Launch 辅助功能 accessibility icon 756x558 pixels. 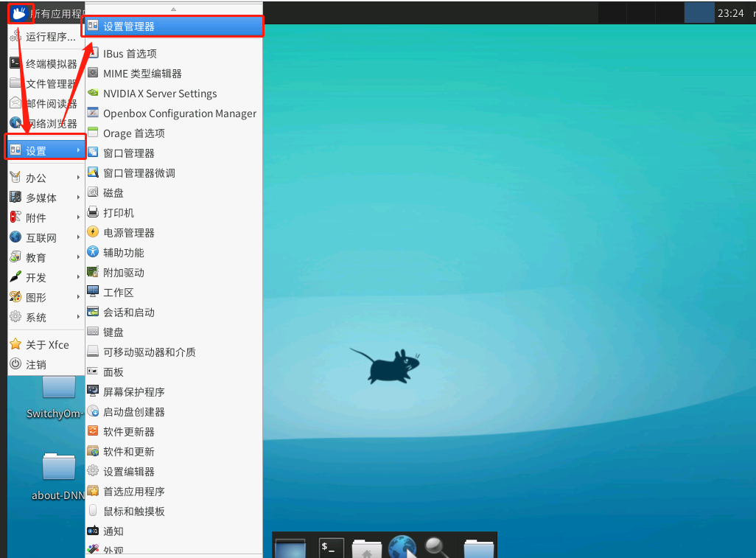coord(93,252)
